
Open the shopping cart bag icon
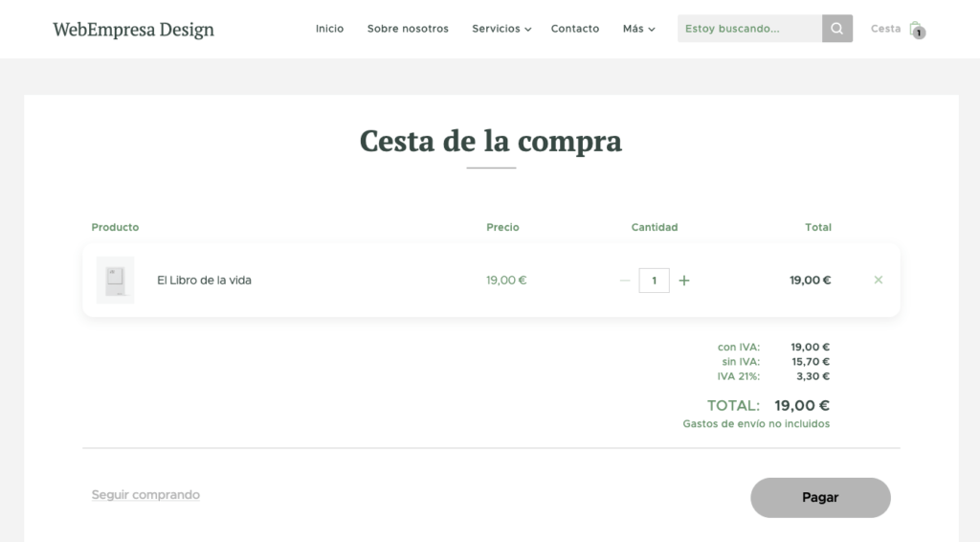917,30
